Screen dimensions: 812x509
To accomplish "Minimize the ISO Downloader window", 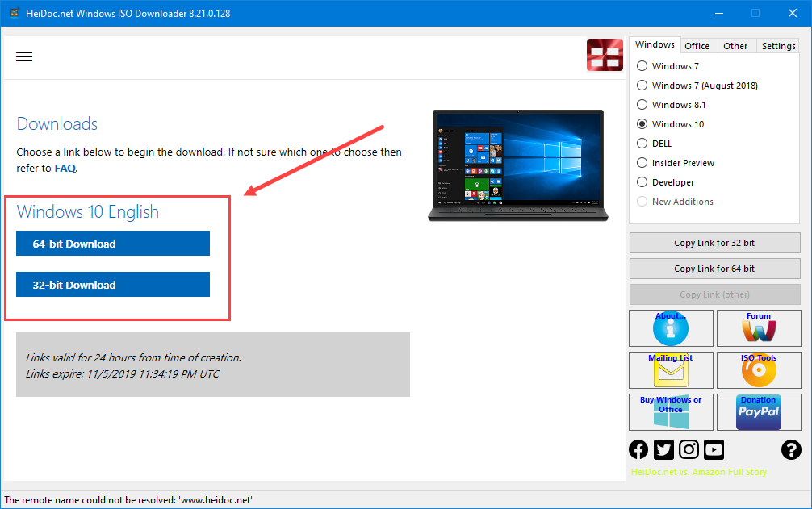I will tap(719, 13).
